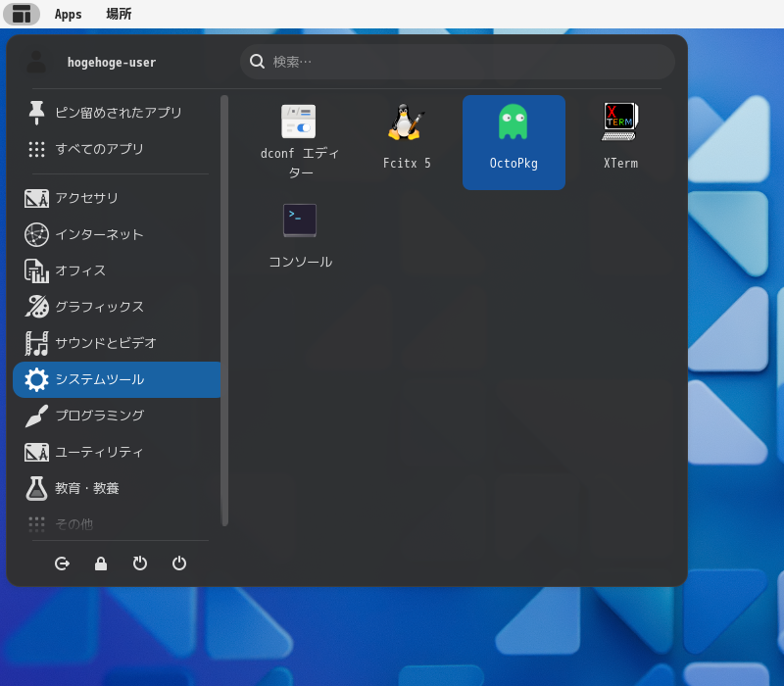Open the 場所 menu in top bar
The width and height of the screenshot is (784, 686).
(119, 14)
